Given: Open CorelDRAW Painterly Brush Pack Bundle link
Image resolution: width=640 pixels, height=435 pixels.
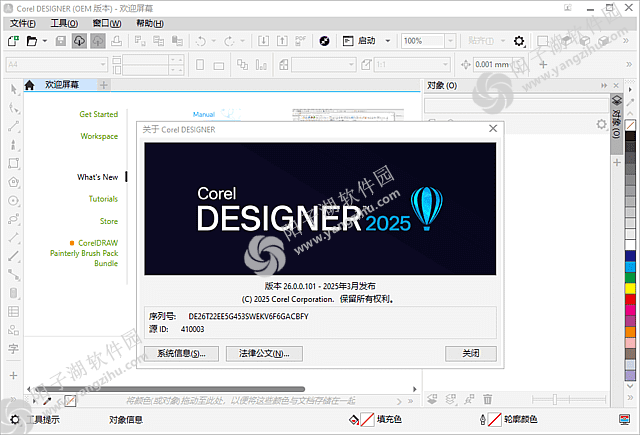Looking at the screenshot, I should coord(84,253).
